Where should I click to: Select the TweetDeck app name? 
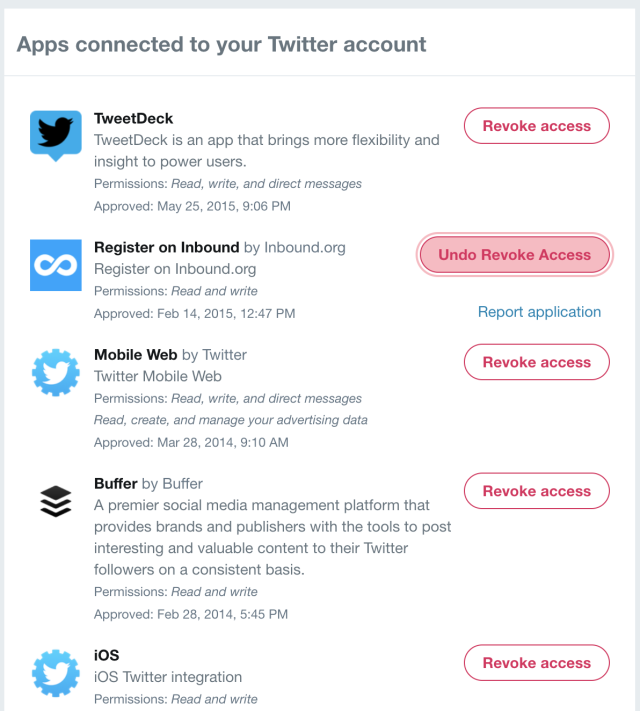tap(133, 119)
